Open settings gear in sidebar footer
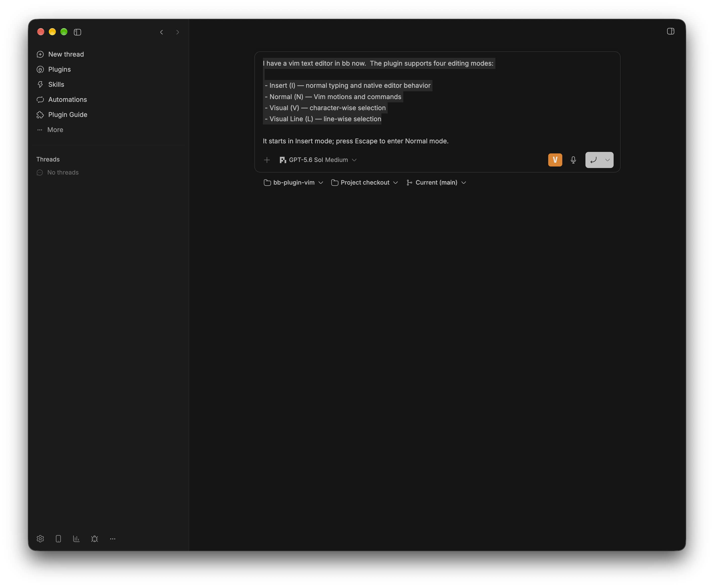Screen dimensions: 714x588 click(40, 538)
